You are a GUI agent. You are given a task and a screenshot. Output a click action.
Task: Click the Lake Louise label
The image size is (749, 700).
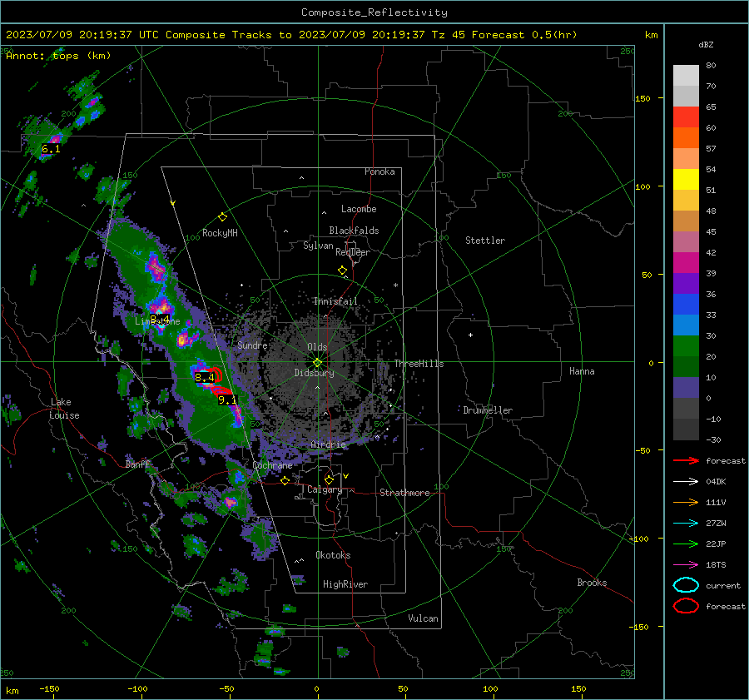point(64,409)
